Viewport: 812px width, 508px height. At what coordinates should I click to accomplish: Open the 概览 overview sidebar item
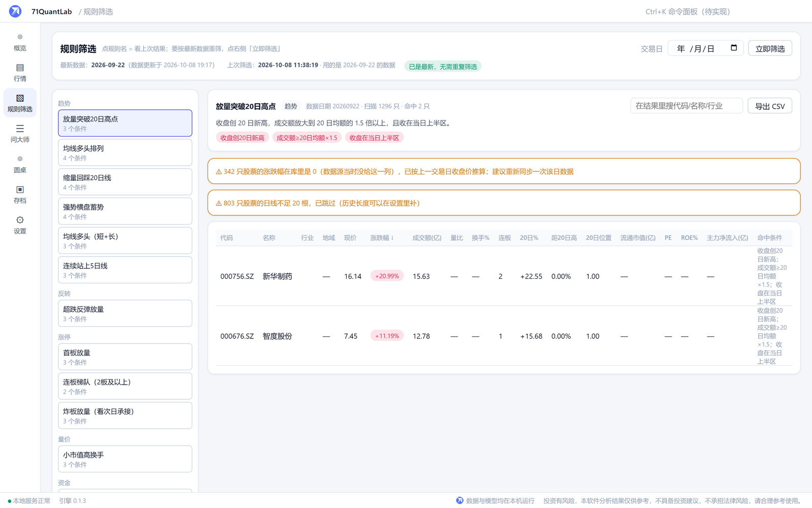pyautogui.click(x=20, y=42)
